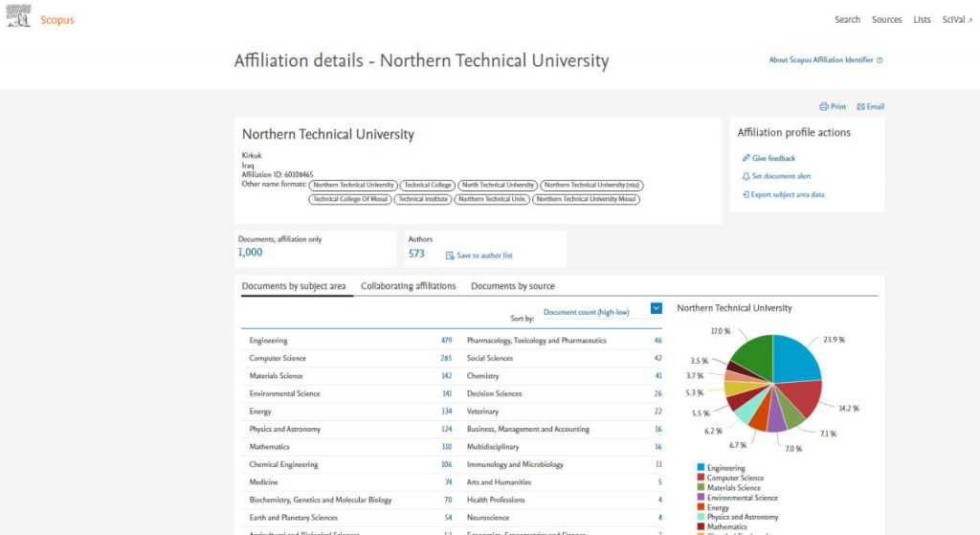Open the Search menu item

click(x=848, y=20)
